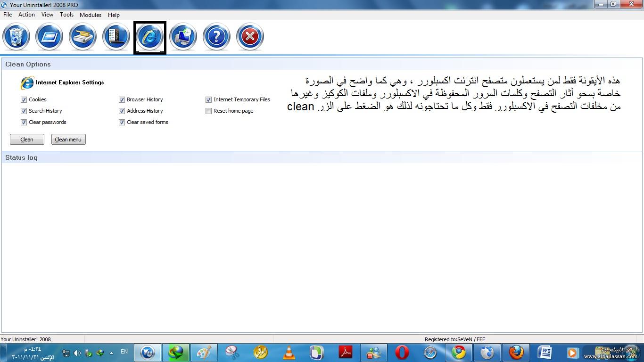Click the Your Uninstaller! 2008 status bar text
644x362 pixels.
pos(25,339)
